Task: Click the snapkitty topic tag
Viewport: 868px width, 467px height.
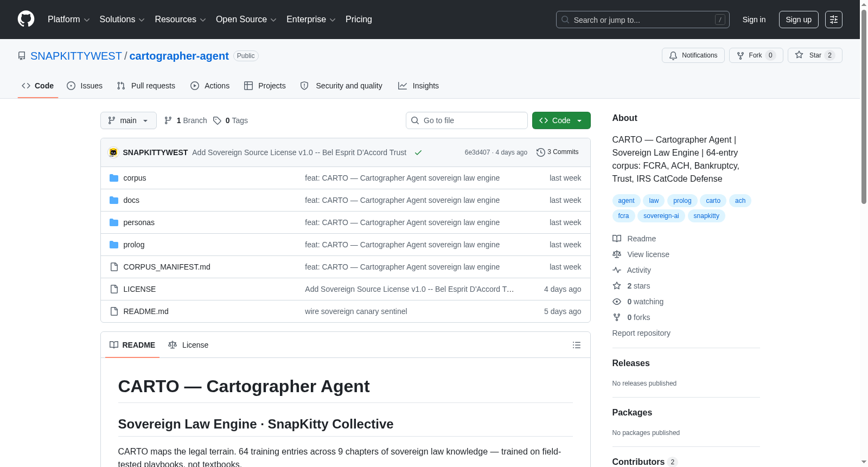Action: 706,216
